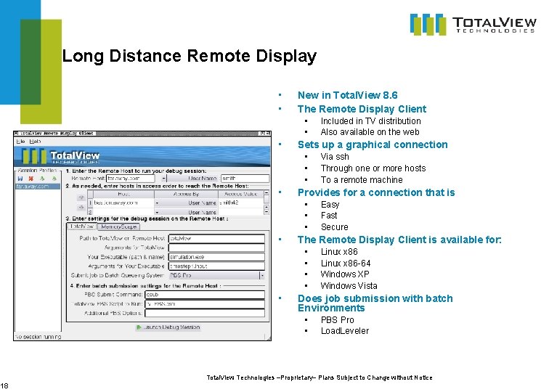This screenshot has width=549, height=392.
Task: Click the 'Long Distance Remote Display' slide title
Action: (x=189, y=56)
